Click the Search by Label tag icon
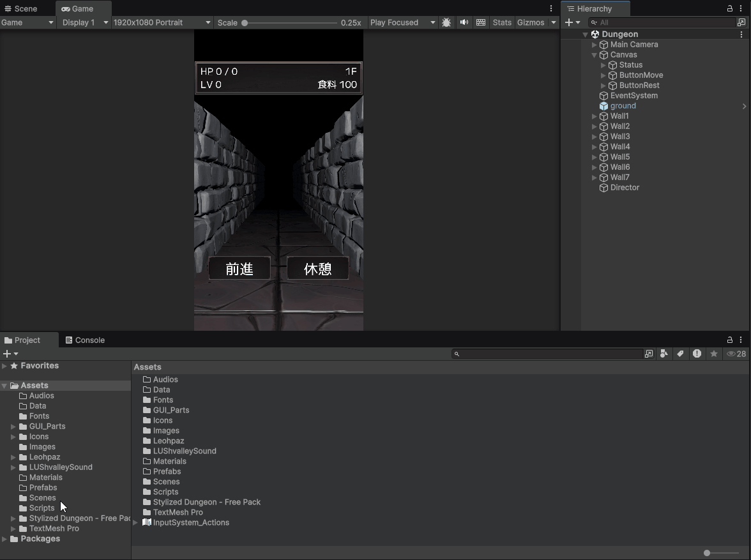This screenshot has height=560, width=751. pos(681,354)
